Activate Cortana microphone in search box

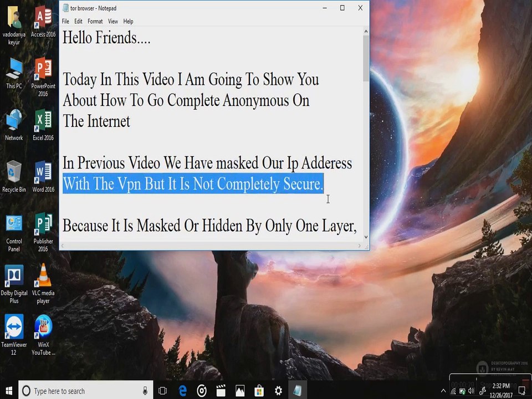coord(145,391)
